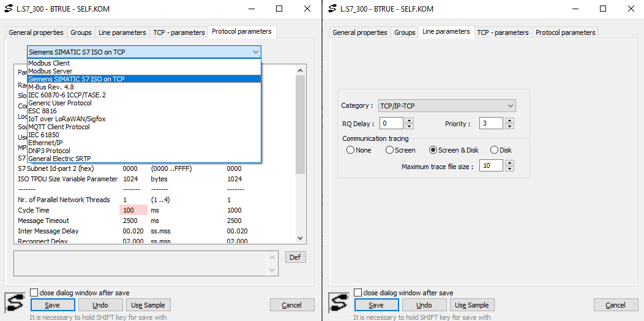Open TCP - parameters tab in right window
This screenshot has height=321, width=644.
[503, 32]
